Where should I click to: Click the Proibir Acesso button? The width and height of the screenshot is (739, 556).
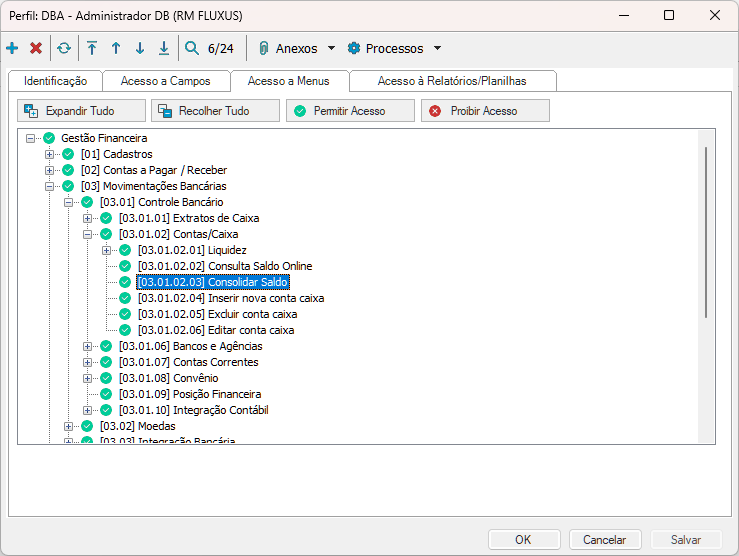click(485, 111)
